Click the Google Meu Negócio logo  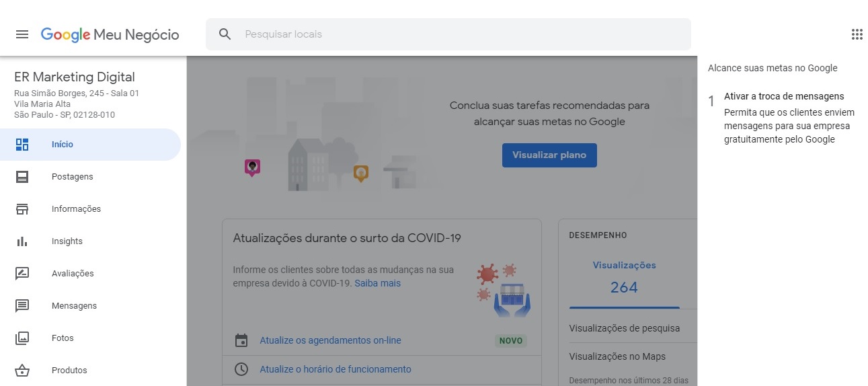110,34
